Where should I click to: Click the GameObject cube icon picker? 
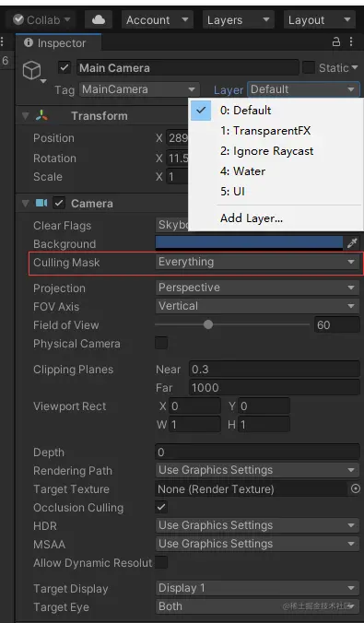click(x=31, y=72)
